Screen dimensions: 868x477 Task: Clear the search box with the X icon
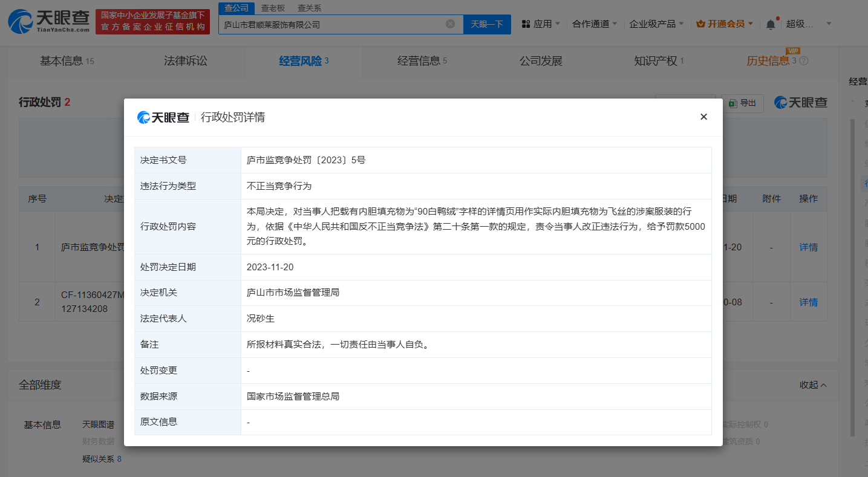[x=450, y=24]
